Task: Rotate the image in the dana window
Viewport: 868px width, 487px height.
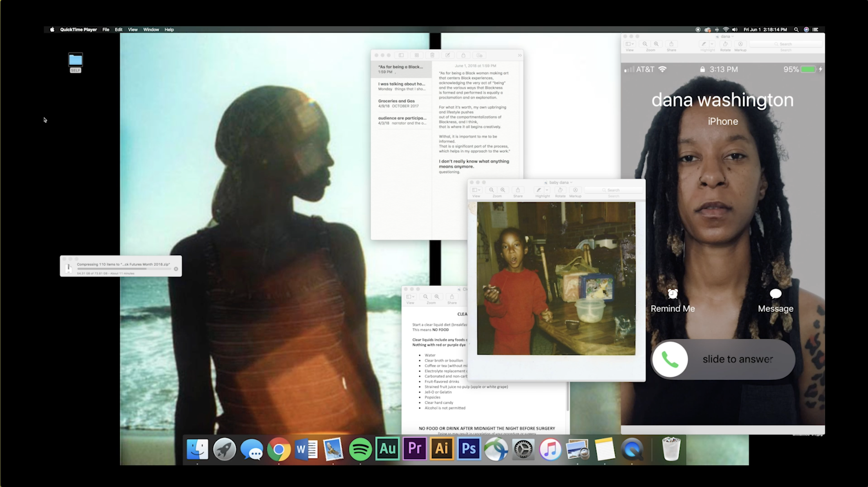Action: [725, 44]
